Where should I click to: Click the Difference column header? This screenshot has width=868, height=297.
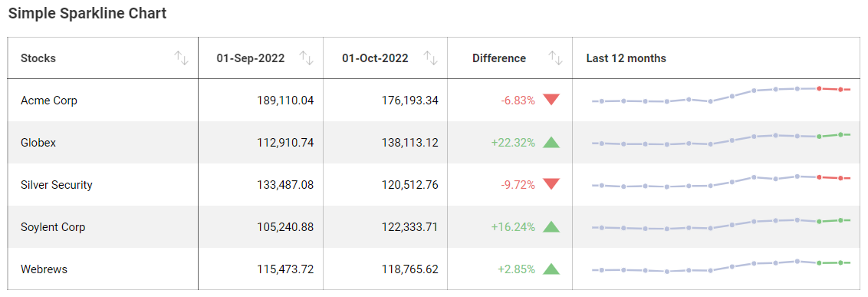click(x=510, y=58)
